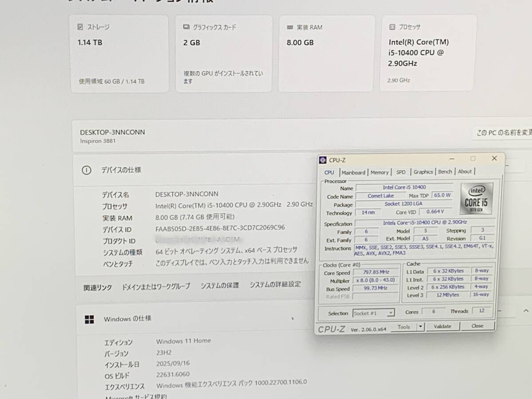The image size is (532, 399).
Task: Click the バージョン value '23H2'
Action: [x=164, y=352]
